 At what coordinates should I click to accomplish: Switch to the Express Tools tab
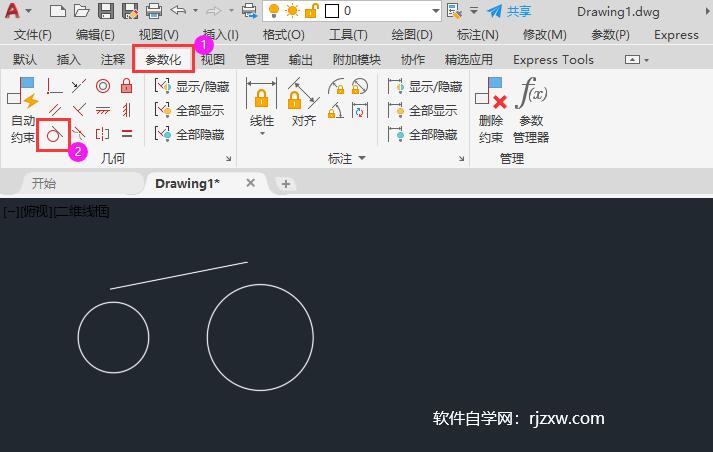[x=553, y=60]
